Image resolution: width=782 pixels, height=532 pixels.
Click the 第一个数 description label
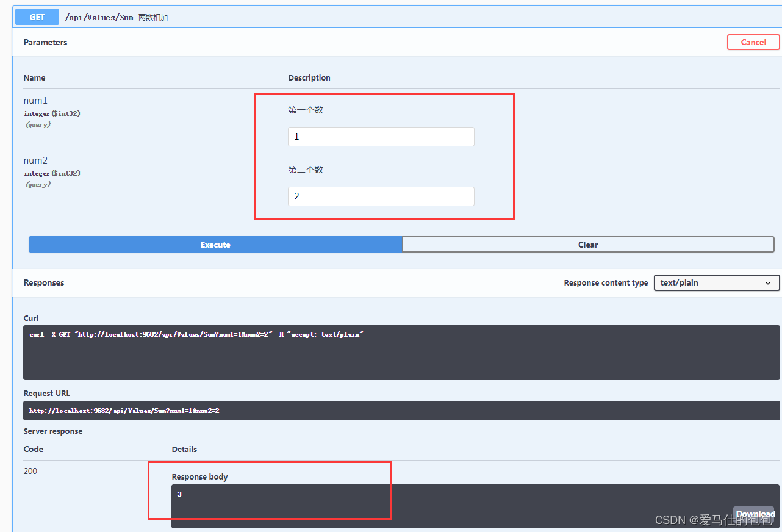(x=306, y=110)
